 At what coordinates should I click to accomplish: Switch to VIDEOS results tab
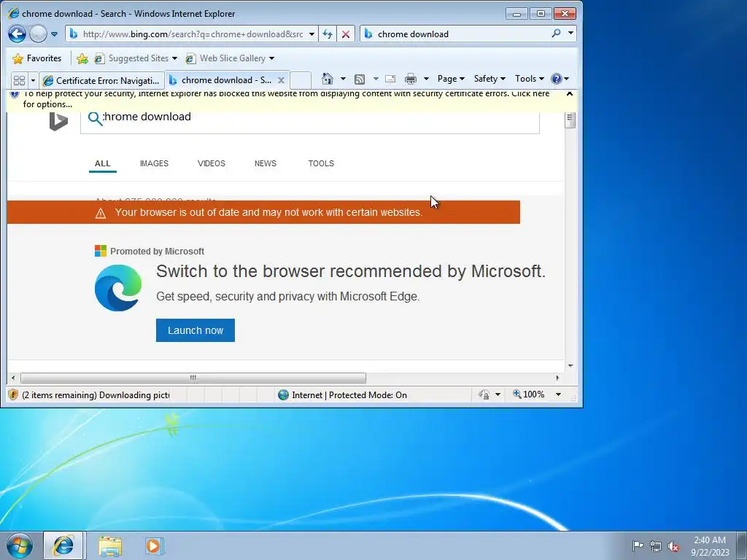point(211,163)
